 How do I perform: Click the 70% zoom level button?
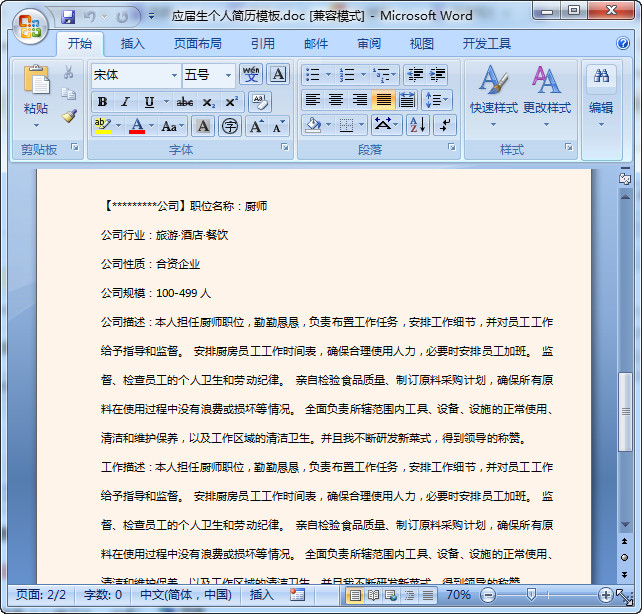pos(458,594)
